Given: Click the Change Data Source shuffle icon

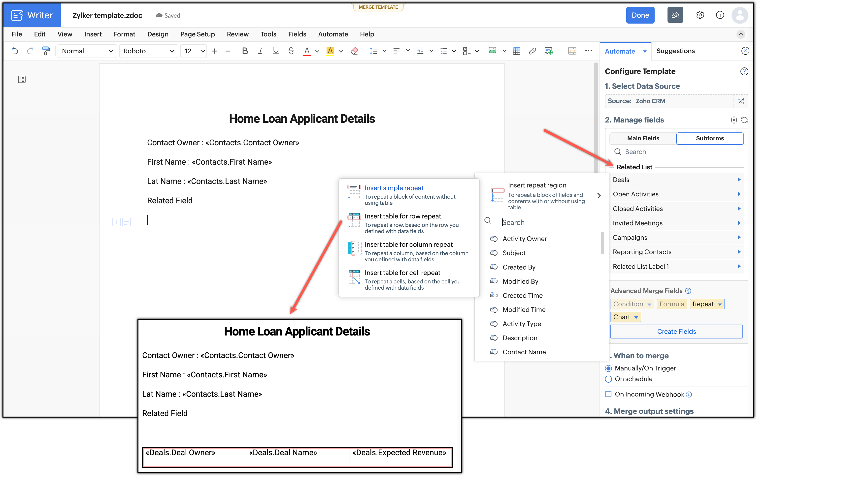Looking at the screenshot, I should pyautogui.click(x=741, y=101).
